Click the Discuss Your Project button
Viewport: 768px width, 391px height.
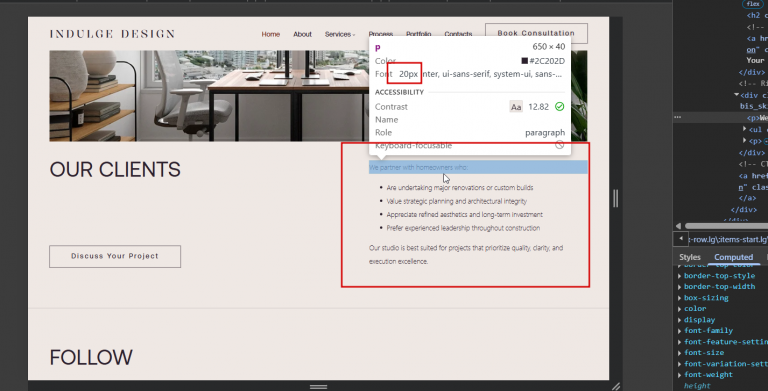coord(115,256)
